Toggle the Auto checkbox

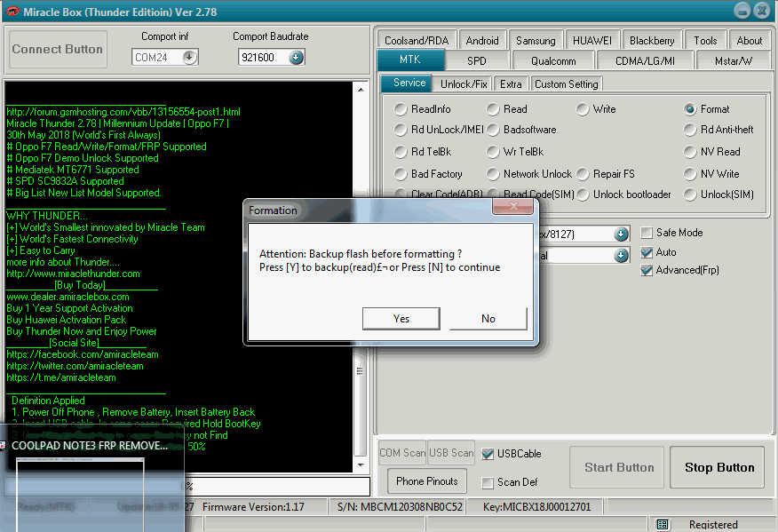tap(647, 252)
